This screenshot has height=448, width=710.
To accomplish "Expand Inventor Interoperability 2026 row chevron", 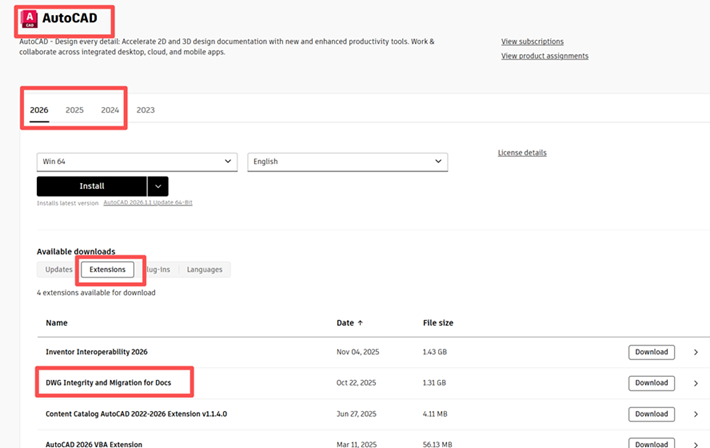I will (696, 352).
